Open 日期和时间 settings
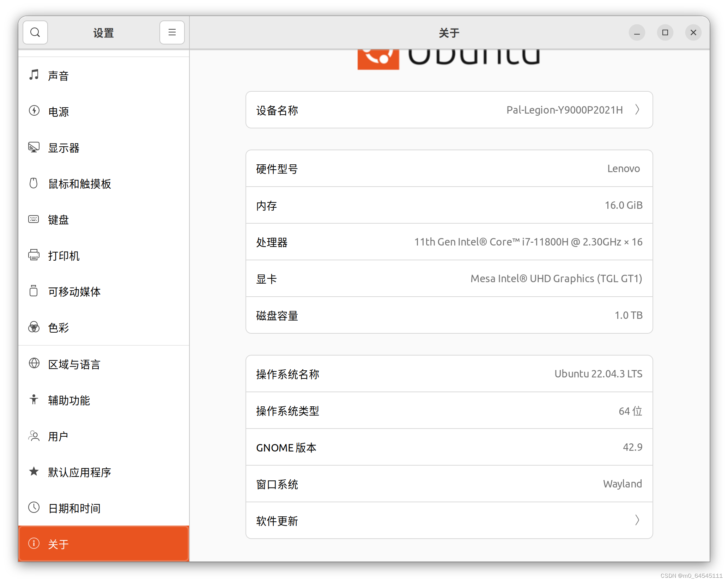Image resolution: width=728 pixels, height=582 pixels. [104, 508]
